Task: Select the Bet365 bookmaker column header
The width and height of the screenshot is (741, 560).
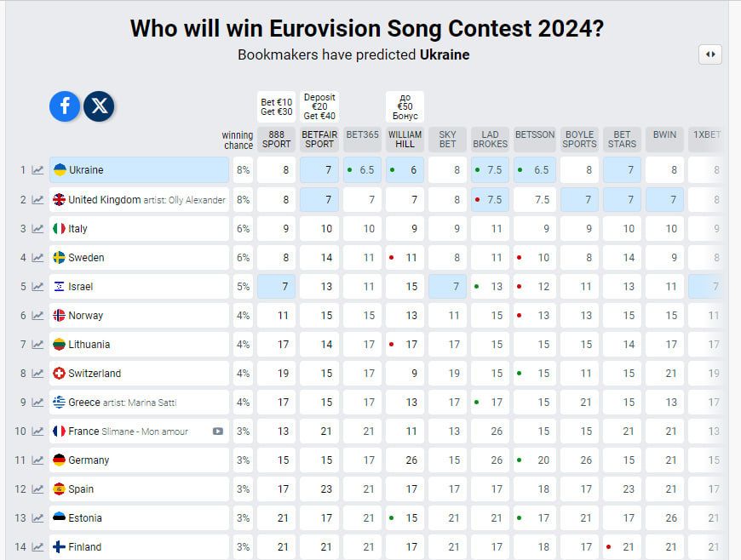Action: pyautogui.click(x=362, y=135)
